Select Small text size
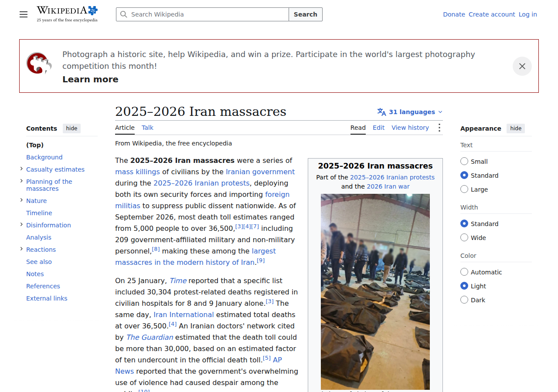 point(464,162)
